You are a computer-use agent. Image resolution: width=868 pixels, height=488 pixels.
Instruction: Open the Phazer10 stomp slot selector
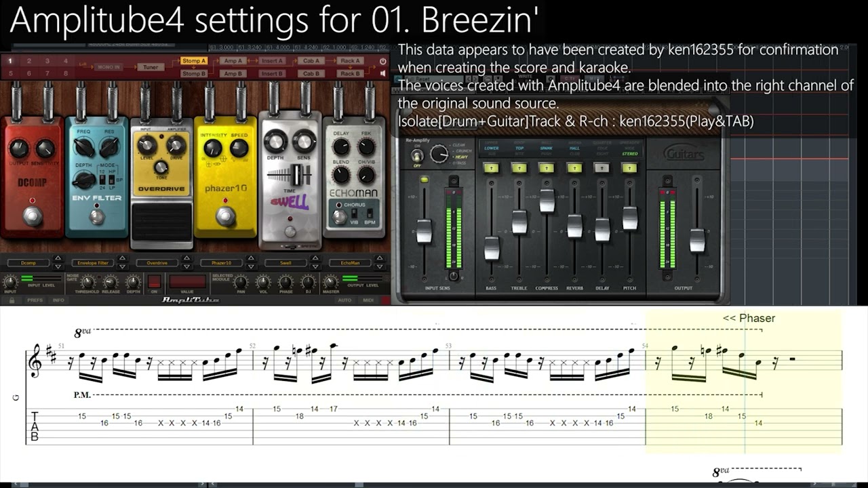pos(221,262)
